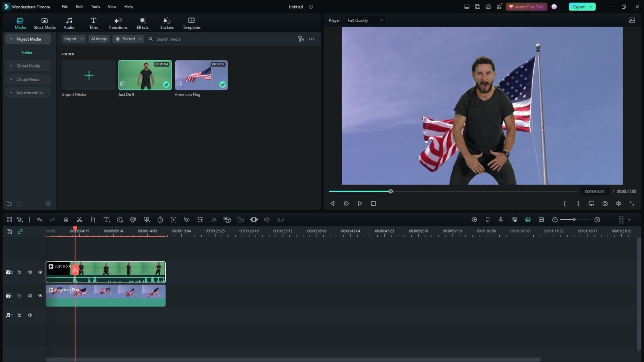Switch to the Transitions tab
Viewport: 644px width, 362px height.
click(x=118, y=23)
